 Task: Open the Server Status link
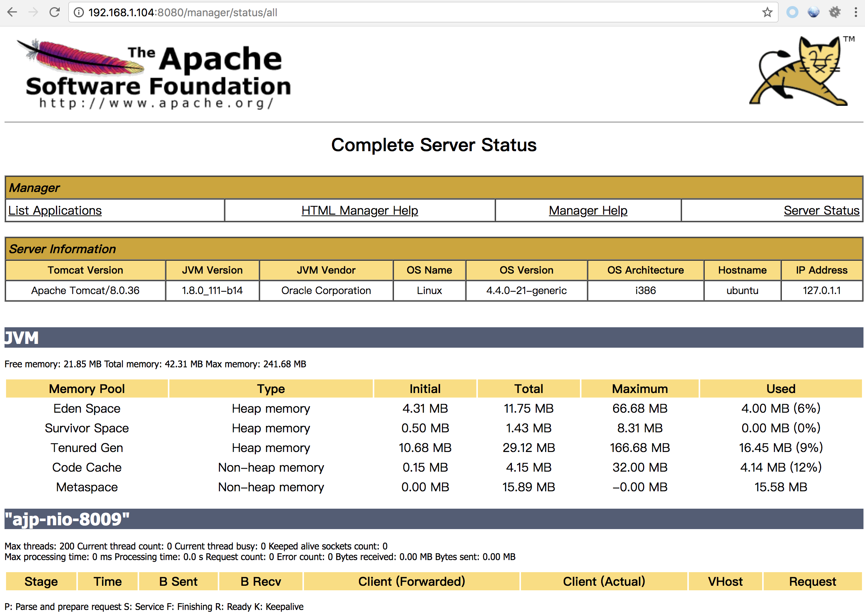(x=821, y=210)
